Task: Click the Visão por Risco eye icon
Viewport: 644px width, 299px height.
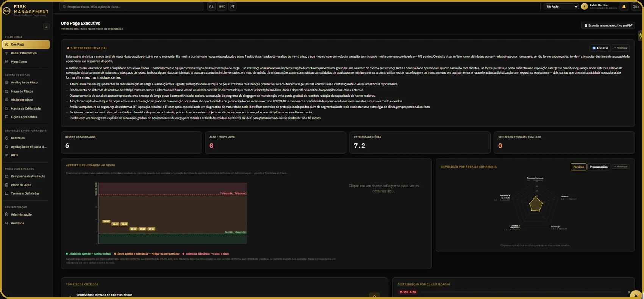Action: point(6,100)
